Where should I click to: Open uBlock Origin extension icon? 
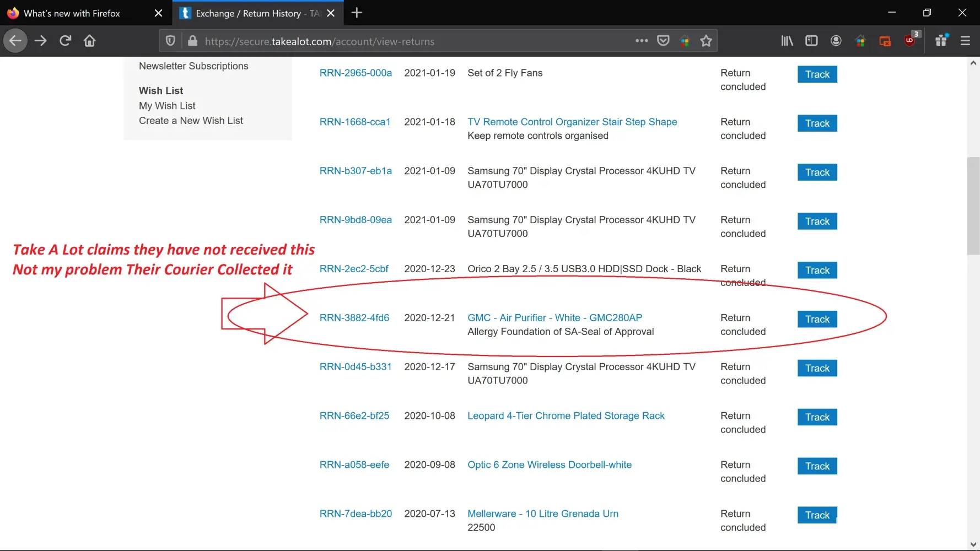(910, 41)
